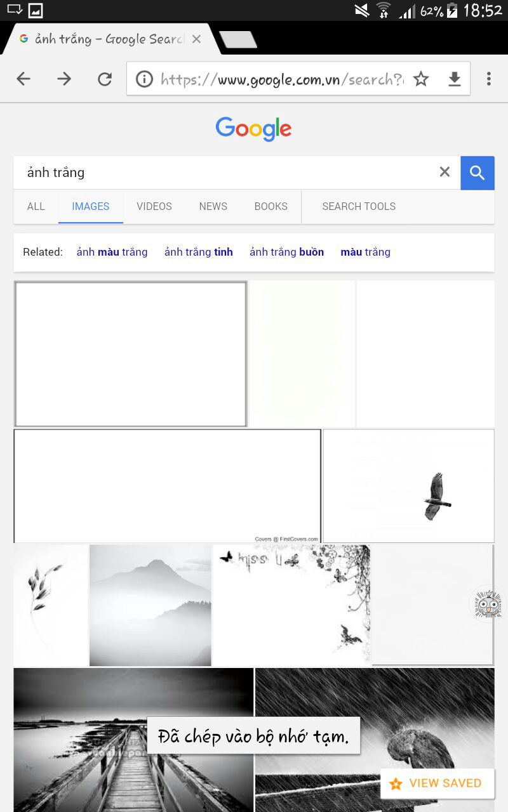The height and width of the screenshot is (812, 508).
Task: Reload the page with the refresh icon
Action: tap(105, 79)
